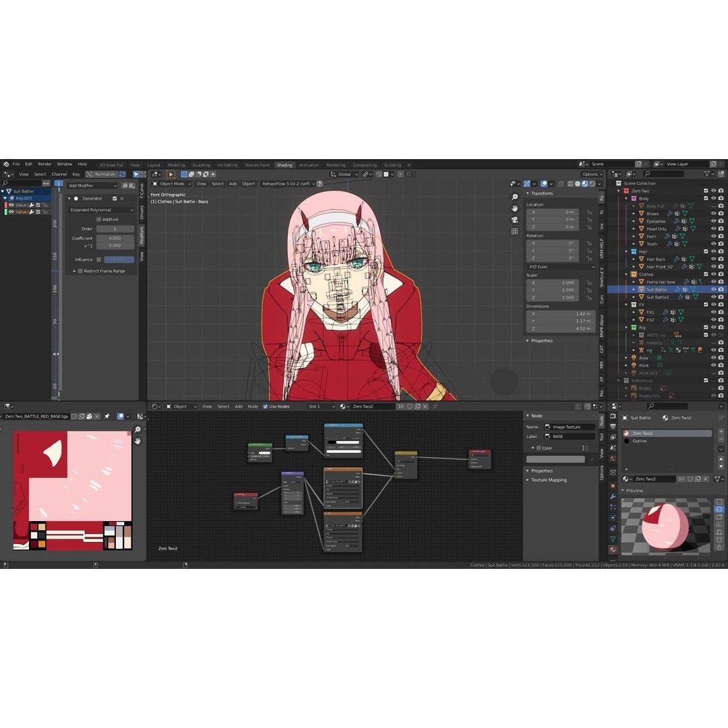728x728 pixels.
Task: Open the Physics properties tab
Action: pos(613,518)
